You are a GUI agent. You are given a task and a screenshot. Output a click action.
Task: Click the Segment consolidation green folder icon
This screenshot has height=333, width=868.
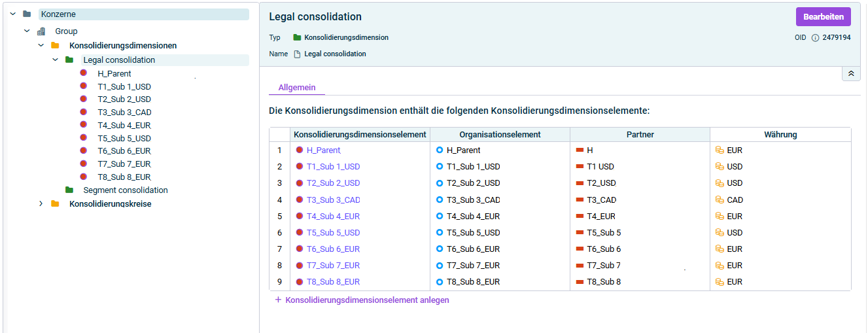pos(69,190)
